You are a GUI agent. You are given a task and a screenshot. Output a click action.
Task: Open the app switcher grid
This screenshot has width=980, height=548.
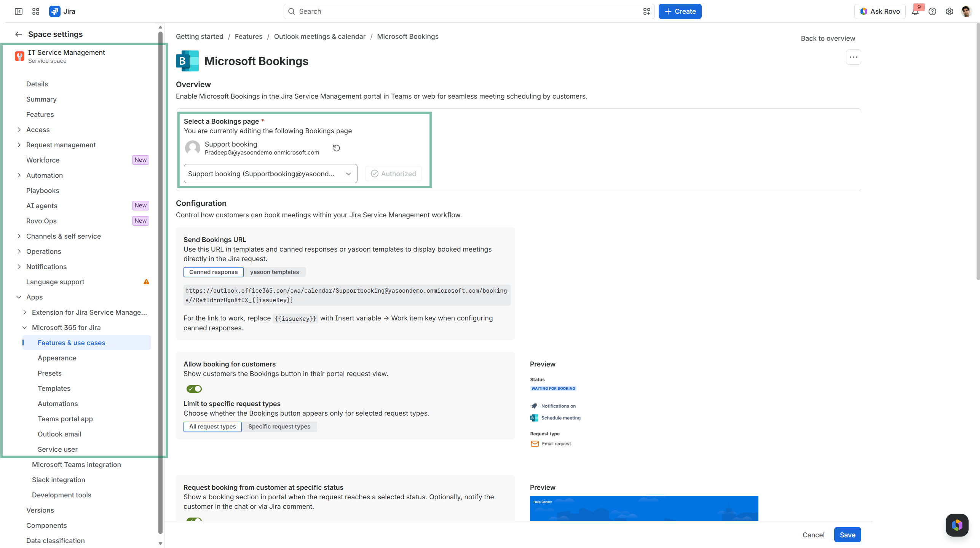[36, 11]
